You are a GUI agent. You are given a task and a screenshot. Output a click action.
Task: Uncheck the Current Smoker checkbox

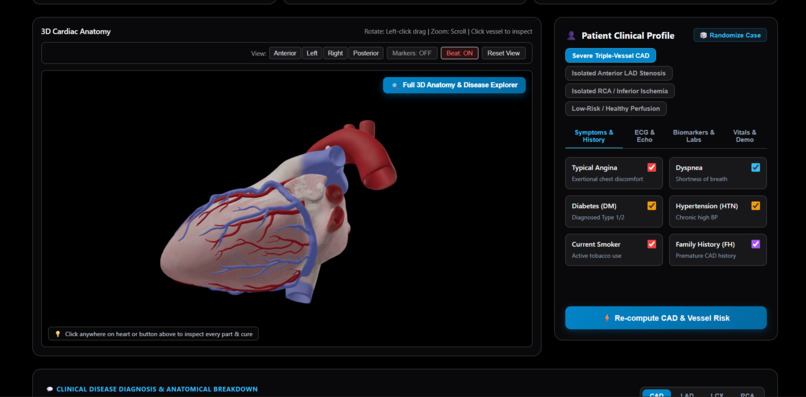[x=652, y=244]
